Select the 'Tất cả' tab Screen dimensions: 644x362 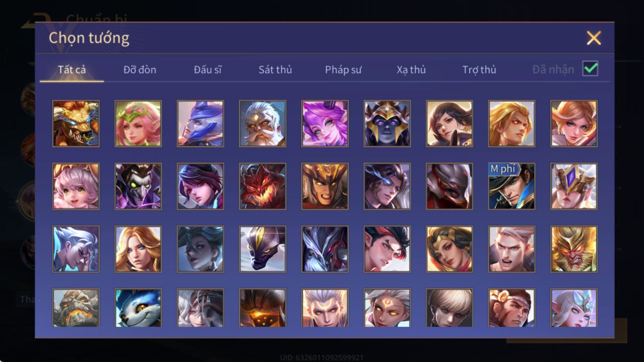click(x=72, y=69)
